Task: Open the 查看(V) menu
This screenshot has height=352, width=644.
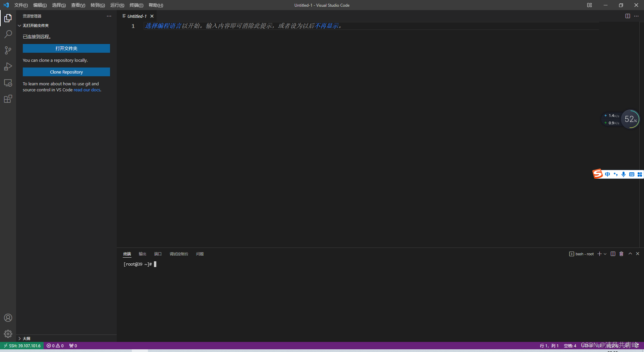Action: (x=78, y=5)
